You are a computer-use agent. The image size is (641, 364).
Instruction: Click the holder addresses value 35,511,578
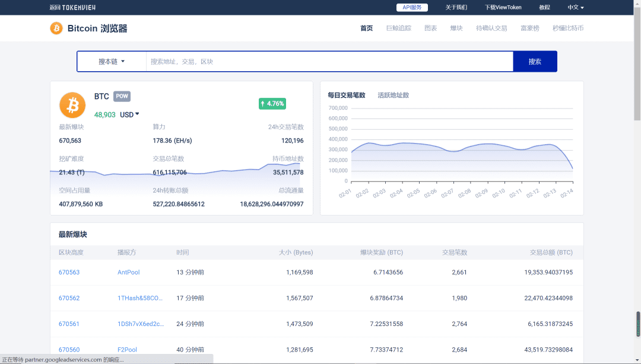click(x=288, y=173)
